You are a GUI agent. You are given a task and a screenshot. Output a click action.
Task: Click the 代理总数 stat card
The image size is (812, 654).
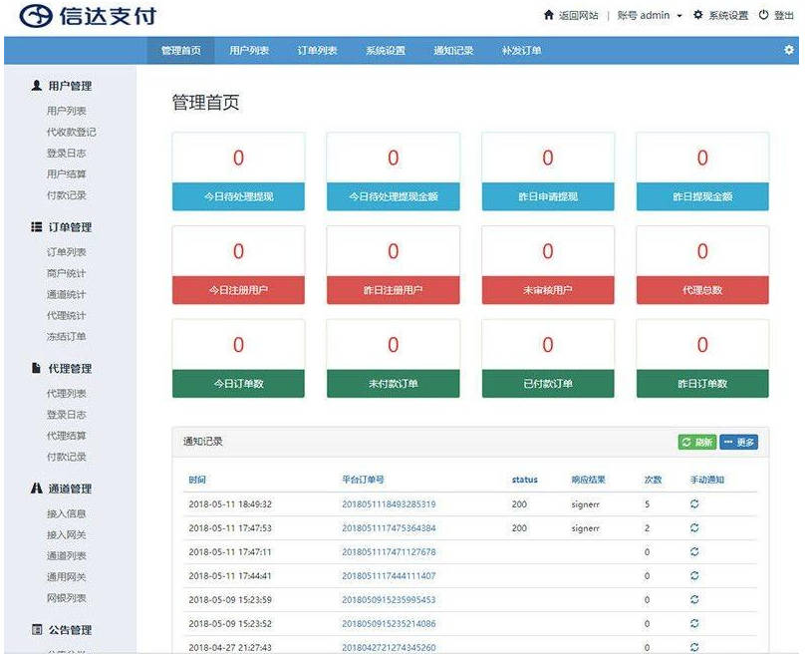pos(702,265)
